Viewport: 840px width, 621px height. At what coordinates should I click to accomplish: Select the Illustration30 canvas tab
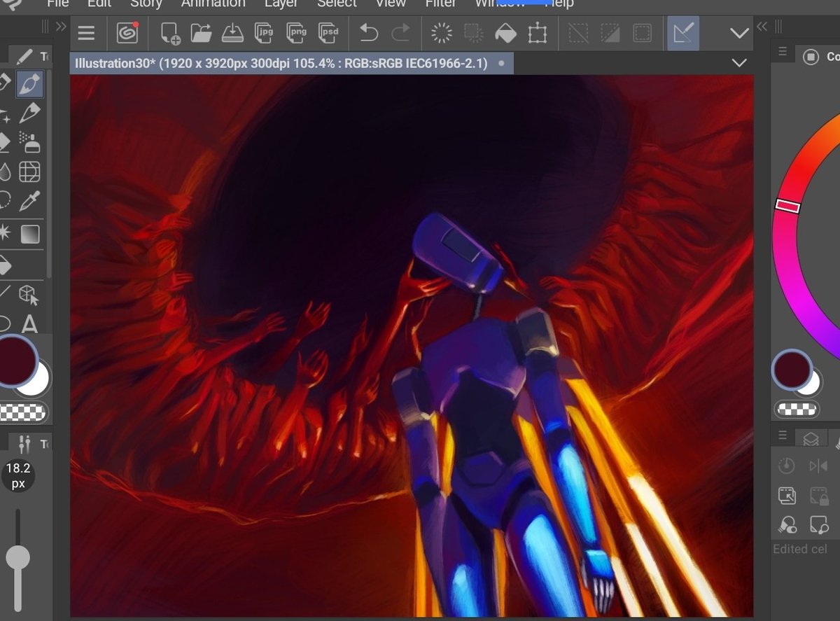click(x=291, y=63)
